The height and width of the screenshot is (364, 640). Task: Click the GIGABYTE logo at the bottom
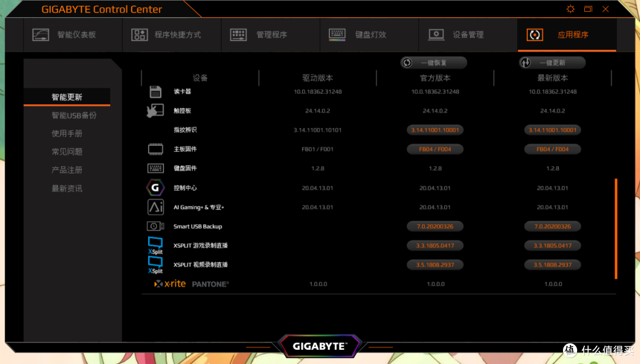[319, 346]
